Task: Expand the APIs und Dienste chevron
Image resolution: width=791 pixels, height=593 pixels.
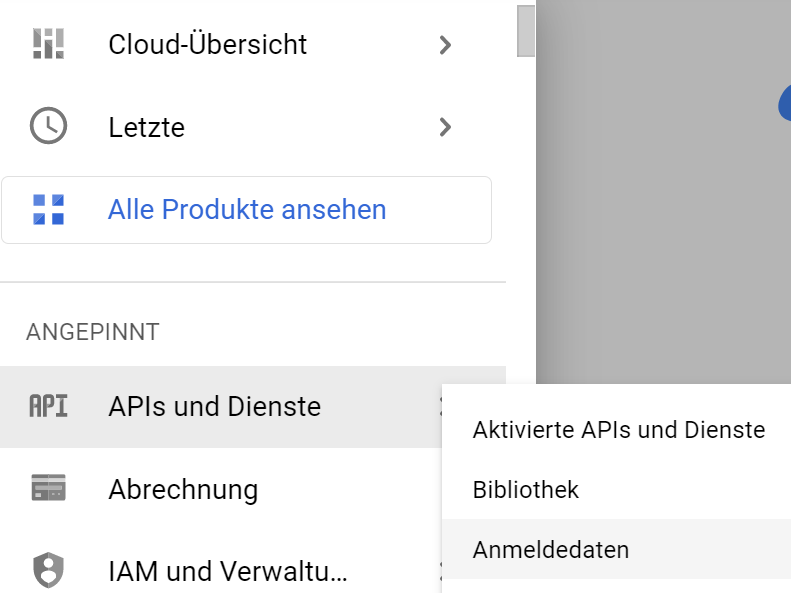Action: tap(439, 407)
